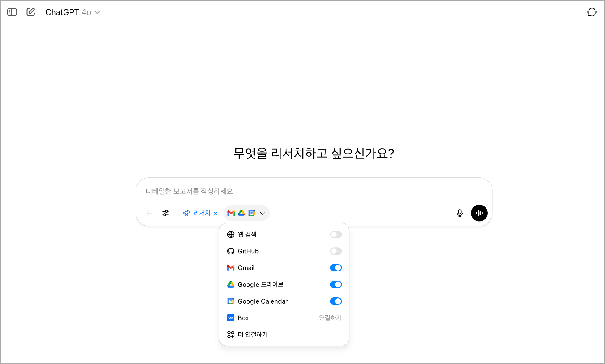
Task: Click the Google 드라이브 logo in menu
Action: point(231,284)
